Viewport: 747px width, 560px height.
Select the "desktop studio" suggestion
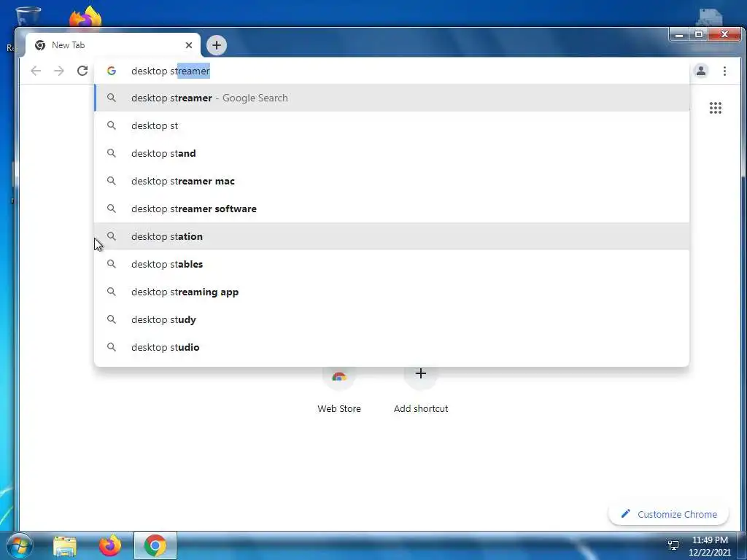(x=392, y=347)
